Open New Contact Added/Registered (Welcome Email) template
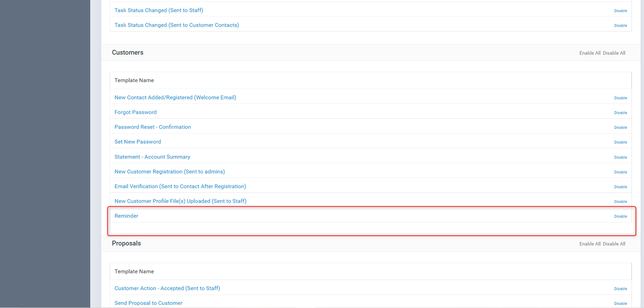This screenshot has width=644, height=308. coord(175,97)
